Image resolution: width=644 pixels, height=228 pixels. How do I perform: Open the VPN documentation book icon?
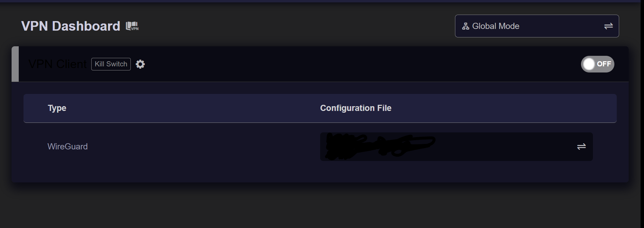[132, 26]
